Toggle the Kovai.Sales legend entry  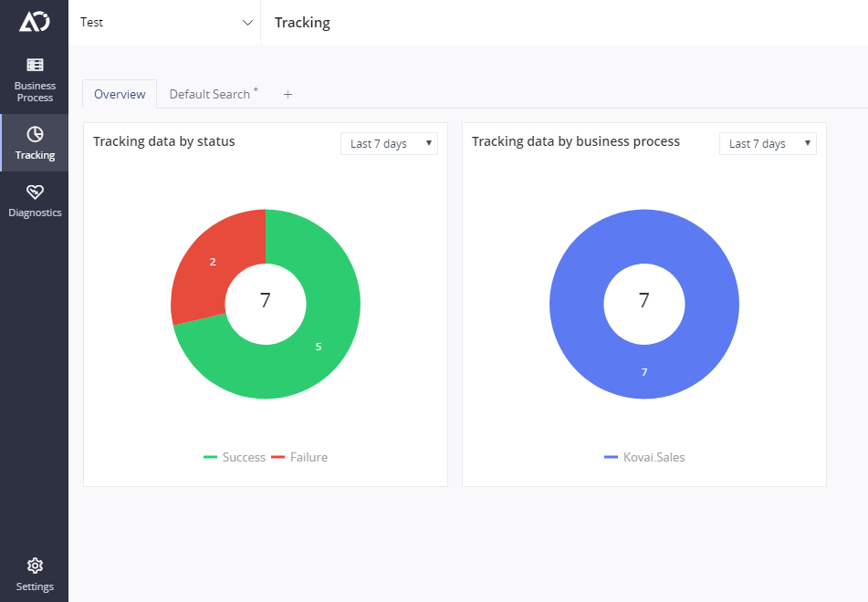click(x=644, y=458)
